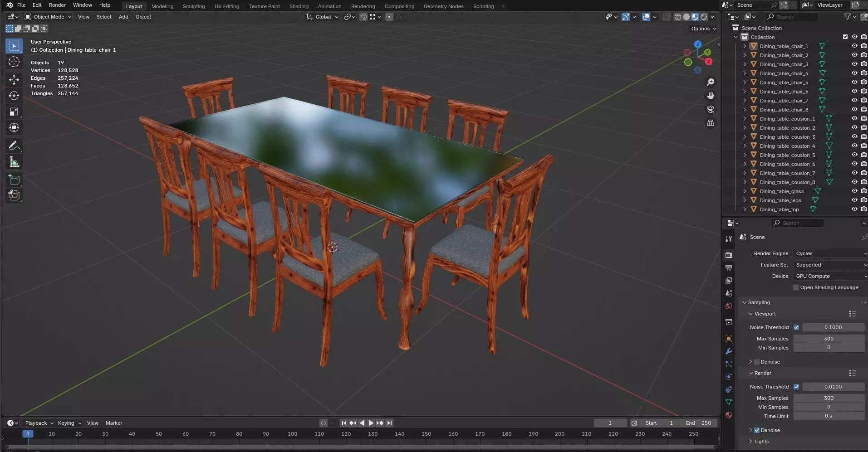868x452 pixels.
Task: Select the Measure tool
Action: click(14, 162)
